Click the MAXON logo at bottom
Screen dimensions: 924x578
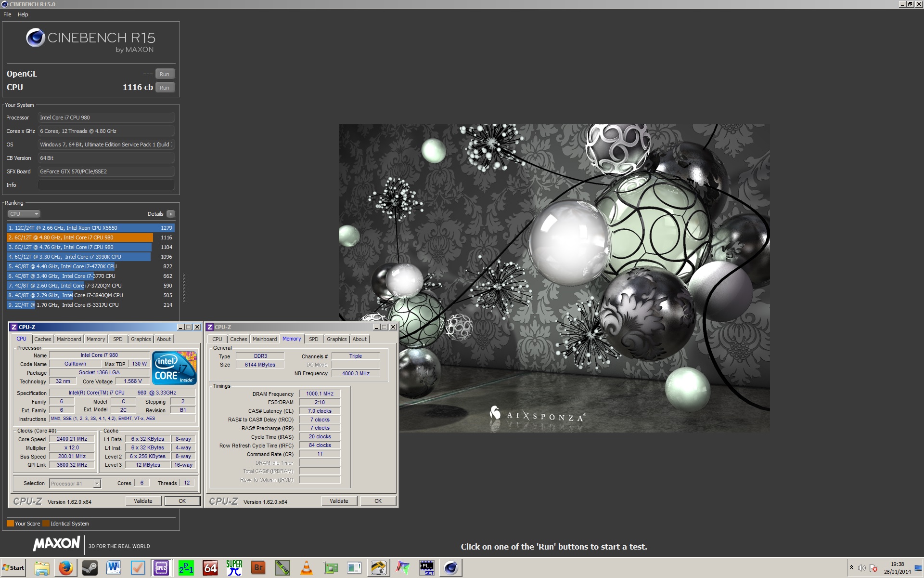[x=56, y=544]
